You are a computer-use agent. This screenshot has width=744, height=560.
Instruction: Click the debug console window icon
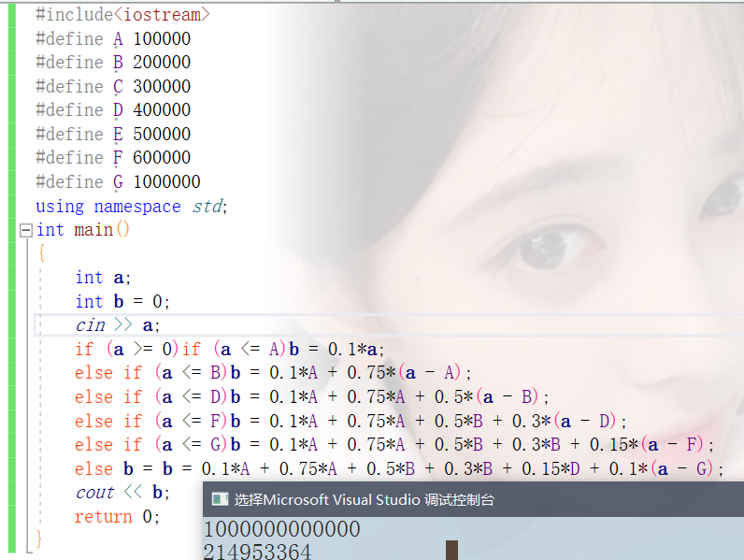tap(220, 499)
